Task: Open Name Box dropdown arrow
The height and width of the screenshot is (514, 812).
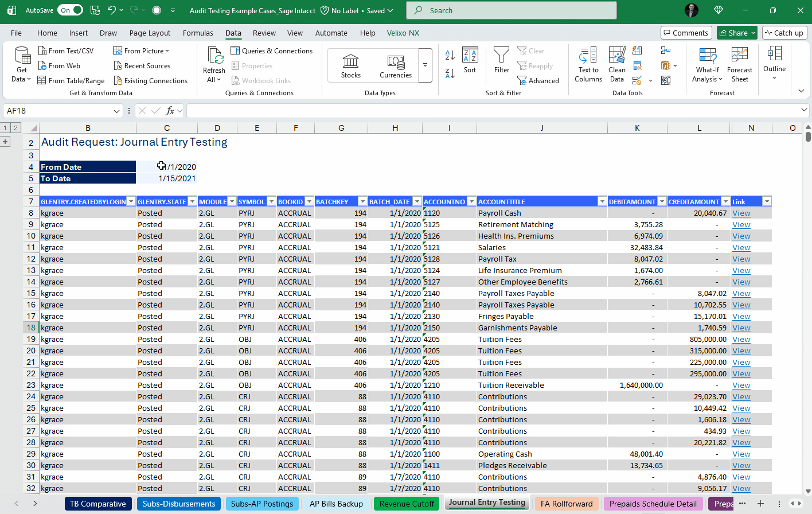Action: point(117,111)
